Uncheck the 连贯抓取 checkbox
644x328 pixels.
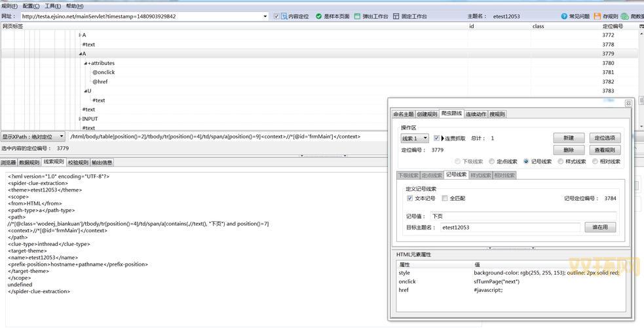tap(437, 138)
